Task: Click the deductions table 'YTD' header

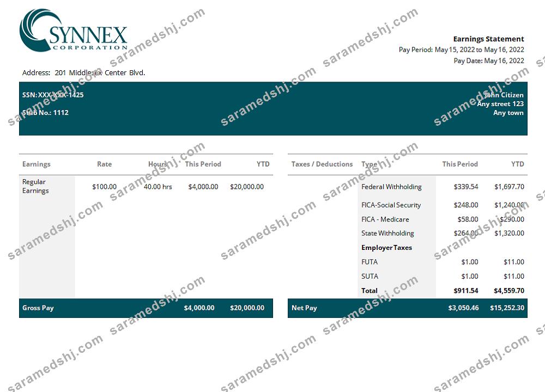Action: pos(518,164)
